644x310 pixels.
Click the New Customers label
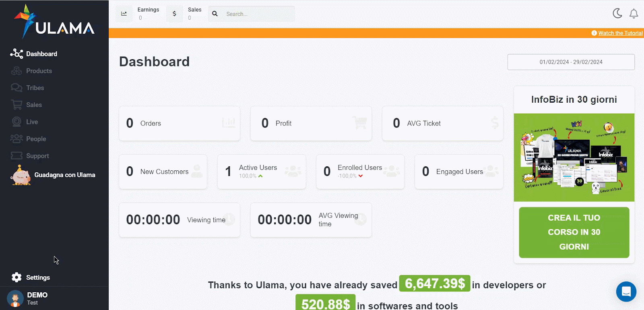point(164,172)
